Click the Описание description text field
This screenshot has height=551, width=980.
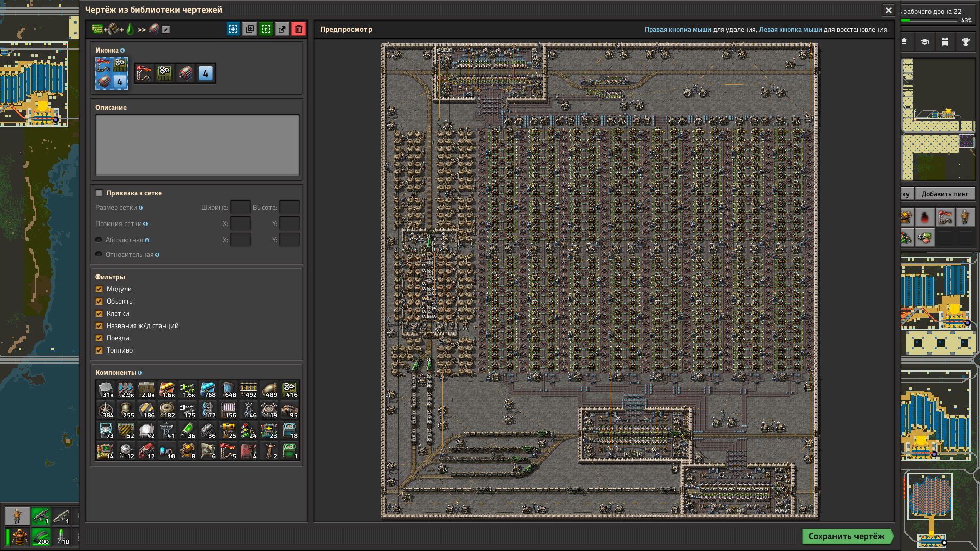pyautogui.click(x=198, y=145)
